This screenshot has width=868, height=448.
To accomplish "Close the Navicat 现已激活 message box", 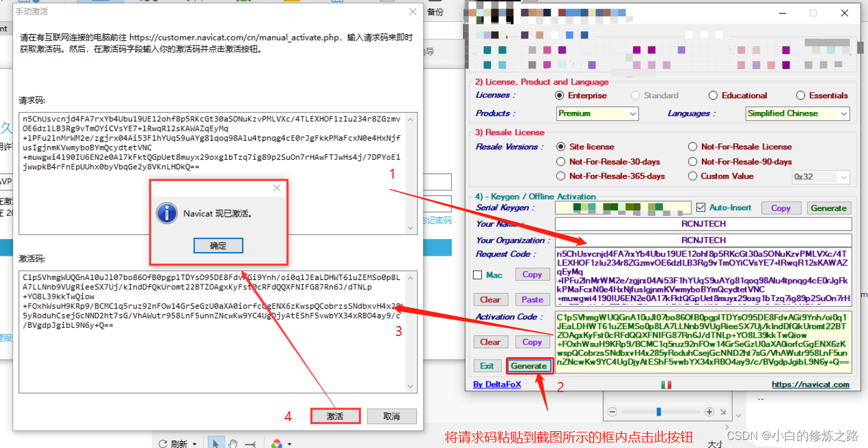I will [277, 188].
